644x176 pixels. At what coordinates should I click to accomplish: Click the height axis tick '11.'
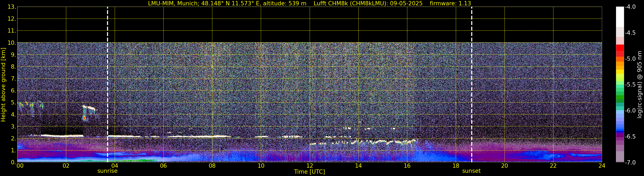coord(12,31)
